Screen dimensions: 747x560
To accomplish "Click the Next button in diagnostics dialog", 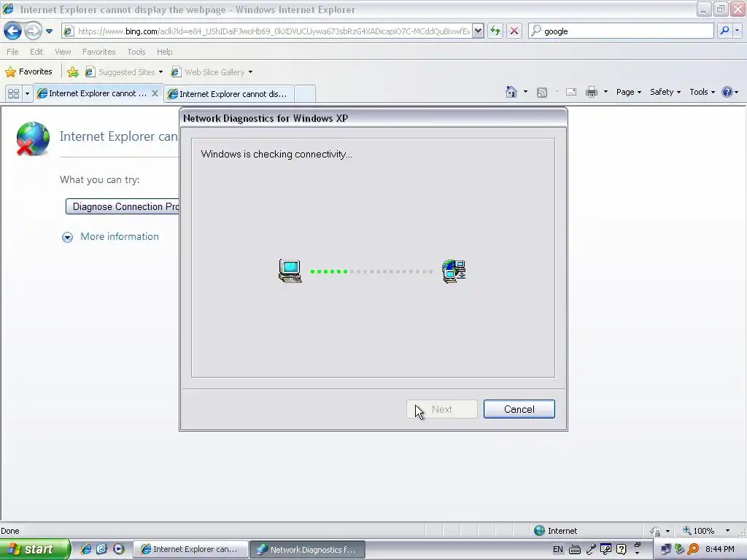I will tap(441, 410).
